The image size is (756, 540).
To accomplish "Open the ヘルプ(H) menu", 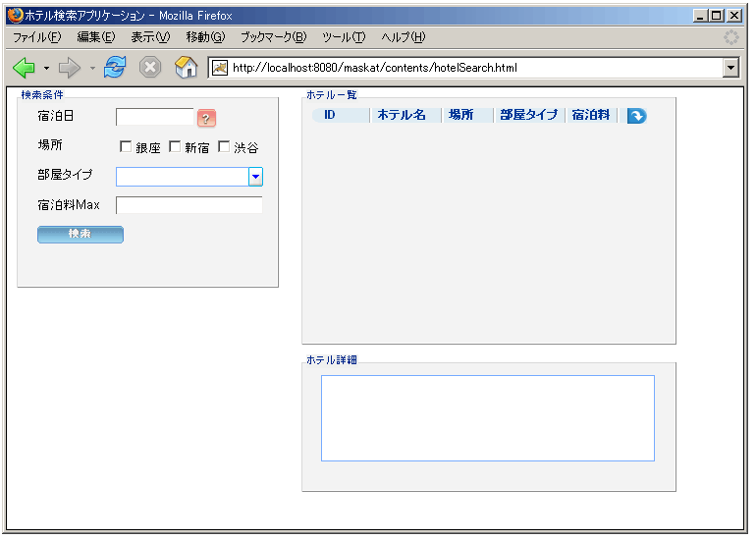I will coord(404,37).
